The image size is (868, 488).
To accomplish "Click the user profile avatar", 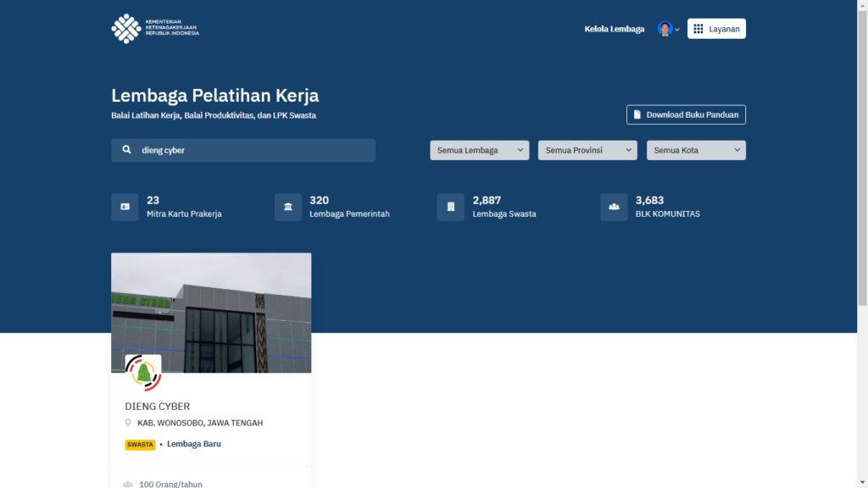I will pos(665,29).
